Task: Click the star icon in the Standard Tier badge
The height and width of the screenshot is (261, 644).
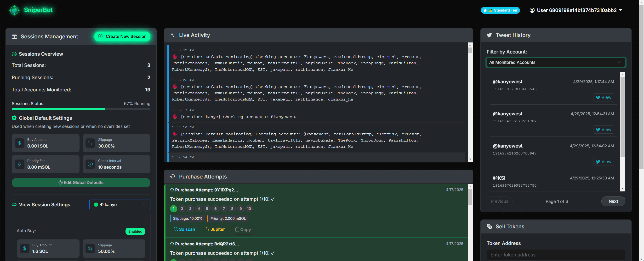Action: pos(485,10)
